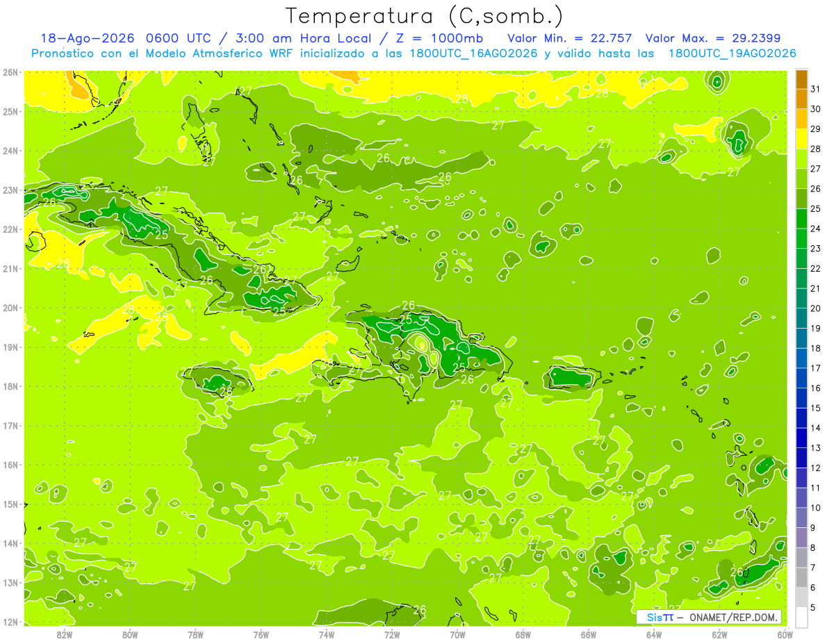Click the brown legend band above 31

tap(801, 79)
